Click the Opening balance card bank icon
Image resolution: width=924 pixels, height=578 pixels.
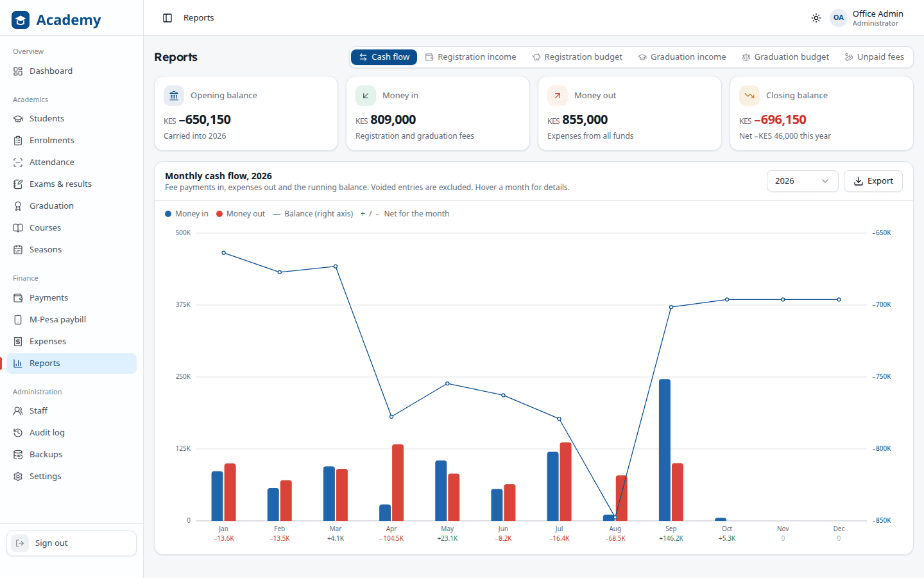point(174,96)
